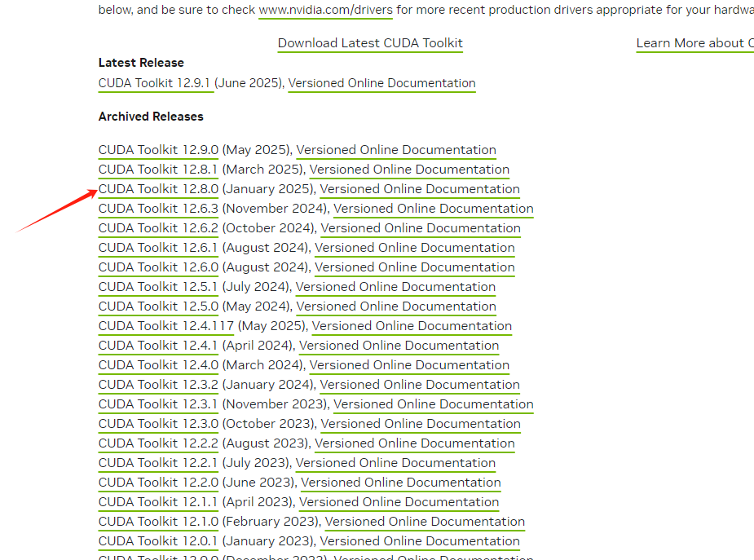View documentation for CUDA 12.8.0 (January 2025)
This screenshot has height=560, width=754.
[420, 189]
